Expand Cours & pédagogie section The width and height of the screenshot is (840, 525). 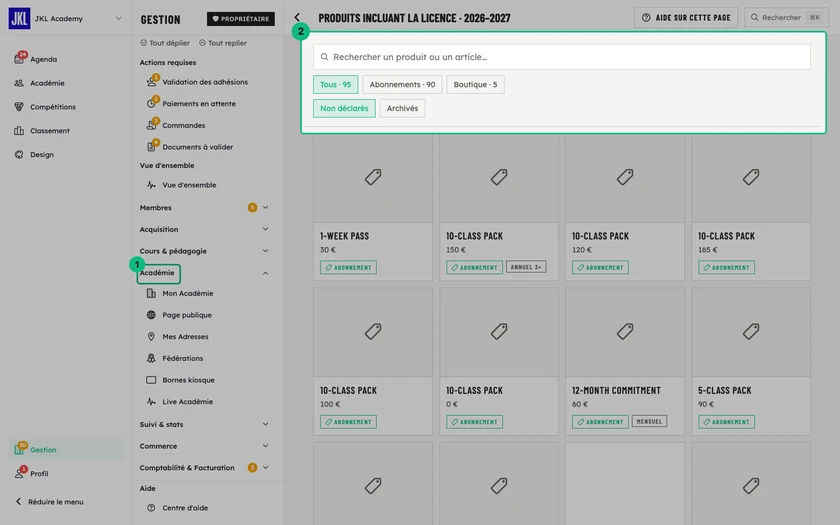pos(265,251)
